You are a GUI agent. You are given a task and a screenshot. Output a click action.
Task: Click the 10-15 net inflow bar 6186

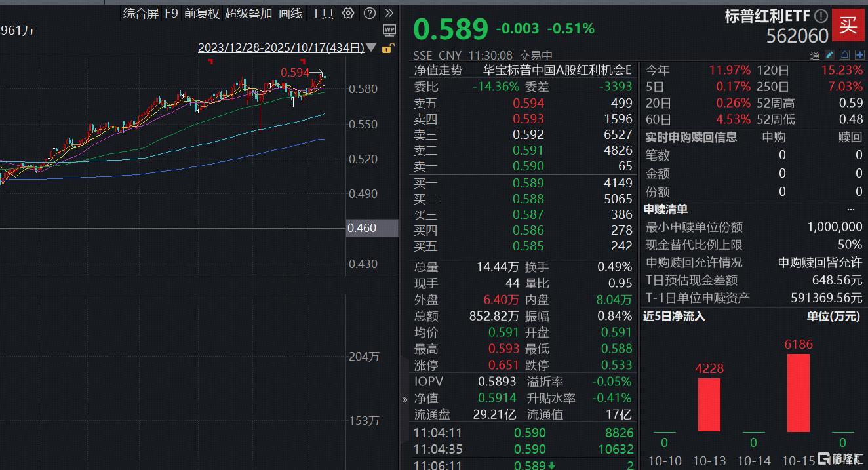click(x=798, y=392)
